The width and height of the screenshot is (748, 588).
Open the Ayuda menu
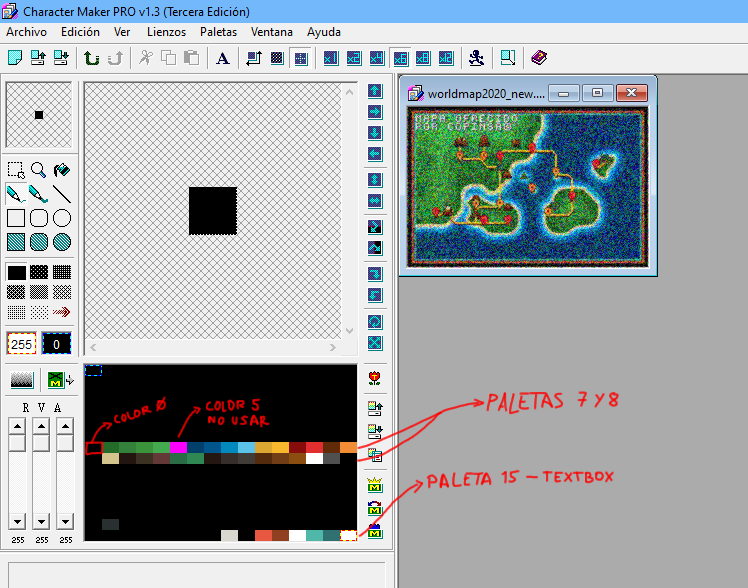coord(324,32)
